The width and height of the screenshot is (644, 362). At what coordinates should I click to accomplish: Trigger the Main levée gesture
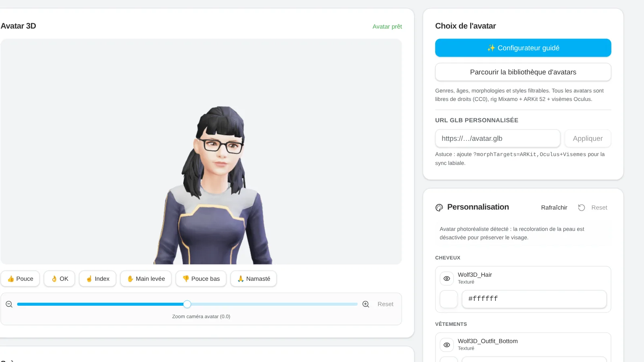(x=146, y=279)
